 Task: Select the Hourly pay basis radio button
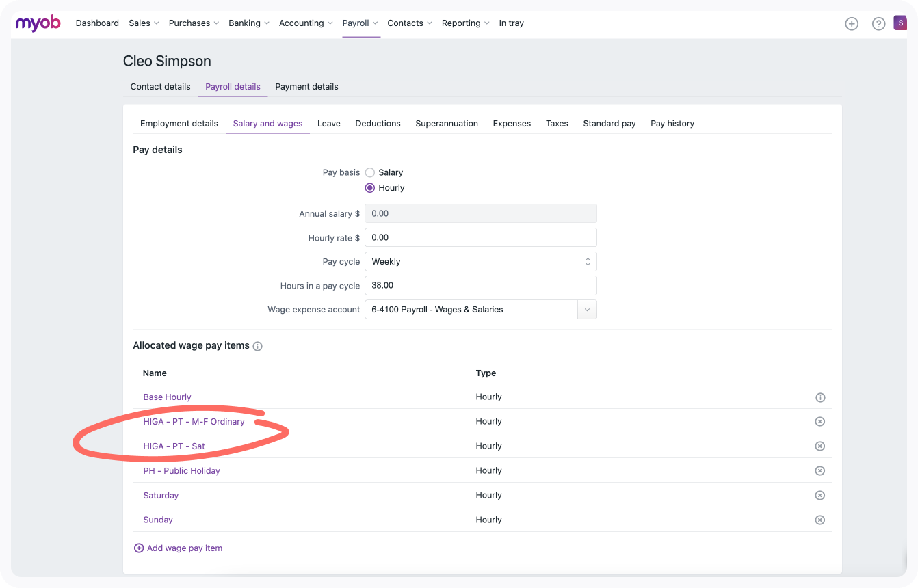point(370,188)
